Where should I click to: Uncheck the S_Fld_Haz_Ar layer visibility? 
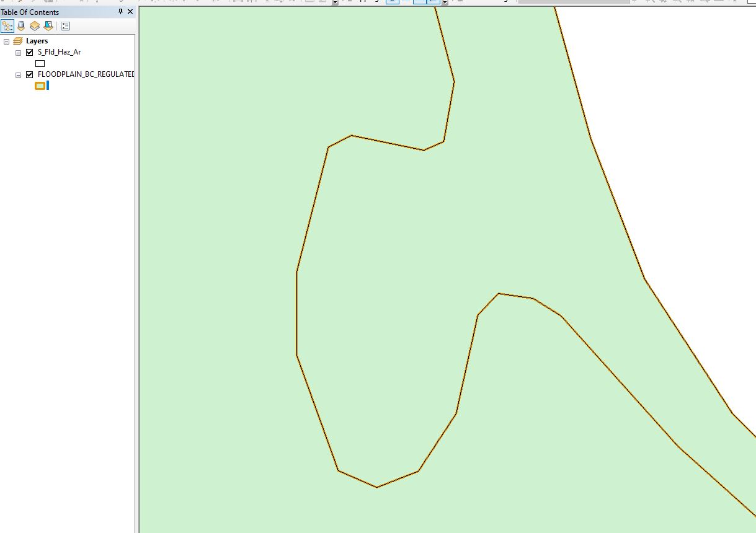(x=28, y=52)
